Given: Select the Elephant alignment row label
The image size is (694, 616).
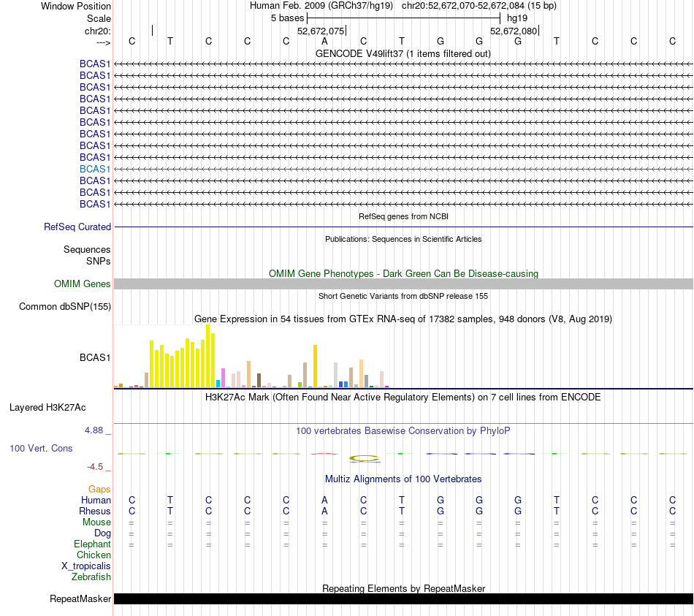Looking at the screenshot, I should 92,544.
